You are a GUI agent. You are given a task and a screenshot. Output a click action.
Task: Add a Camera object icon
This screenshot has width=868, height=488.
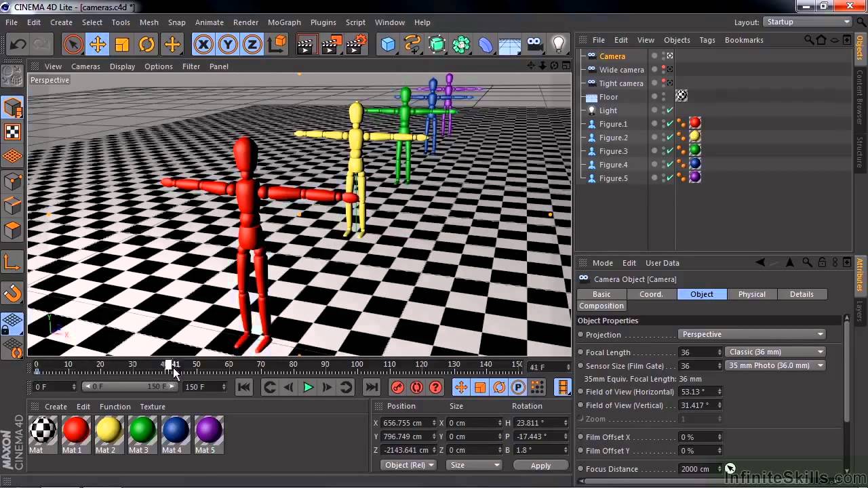pyautogui.click(x=534, y=45)
